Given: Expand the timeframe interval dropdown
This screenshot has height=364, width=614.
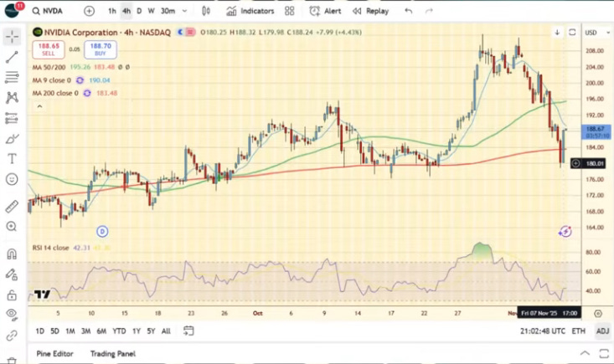Looking at the screenshot, I should pyautogui.click(x=184, y=11).
